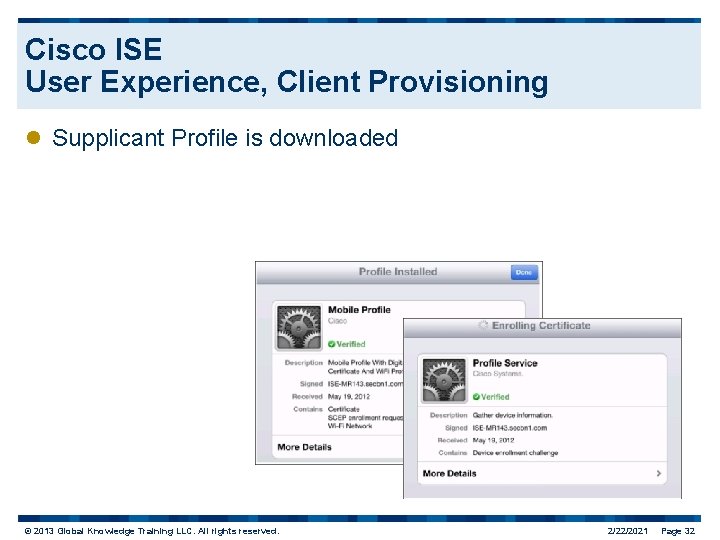Click the Mobile Profile gear icon
The height and width of the screenshot is (540, 720).
click(x=298, y=327)
